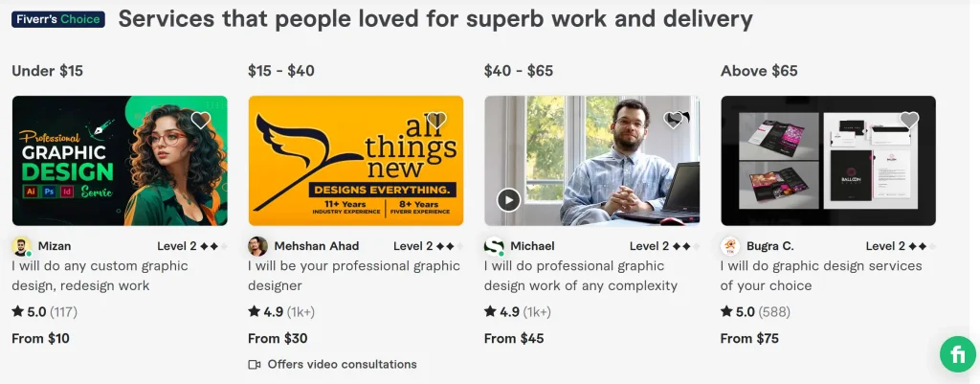Click the Fiverr's Choice badge
980x384 pixels.
pos(58,19)
